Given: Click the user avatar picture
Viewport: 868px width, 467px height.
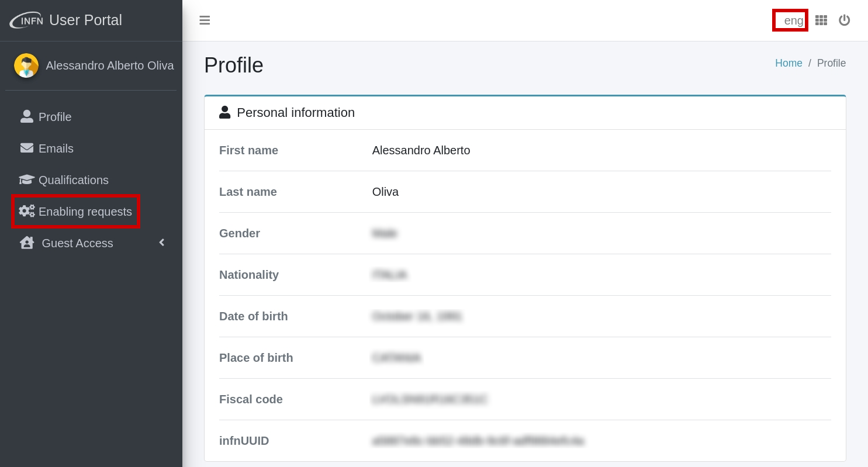Looking at the screenshot, I should click(x=26, y=65).
